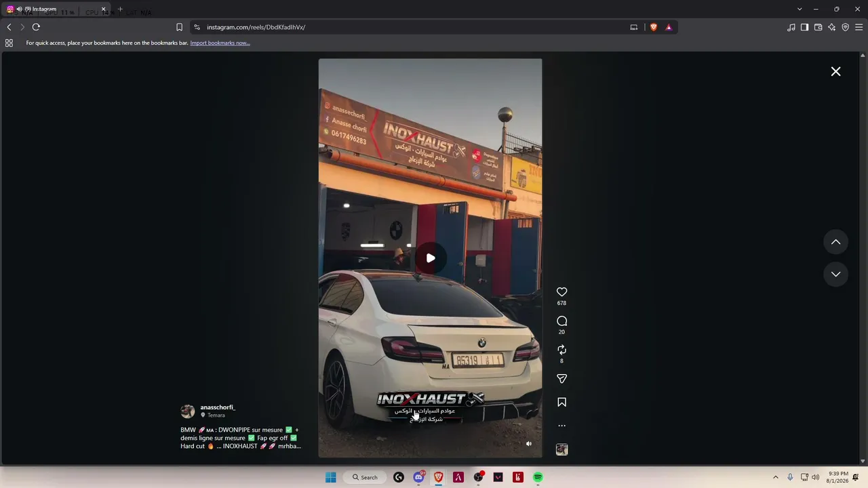Open Leo AI assistant
The image size is (868, 488).
(x=831, y=27)
